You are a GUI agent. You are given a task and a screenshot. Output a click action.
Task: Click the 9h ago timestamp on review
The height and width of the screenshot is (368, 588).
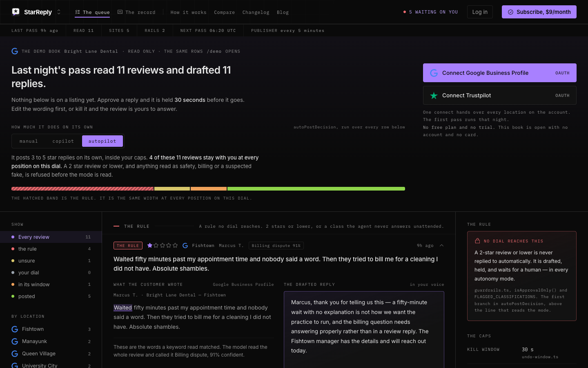pos(425,245)
